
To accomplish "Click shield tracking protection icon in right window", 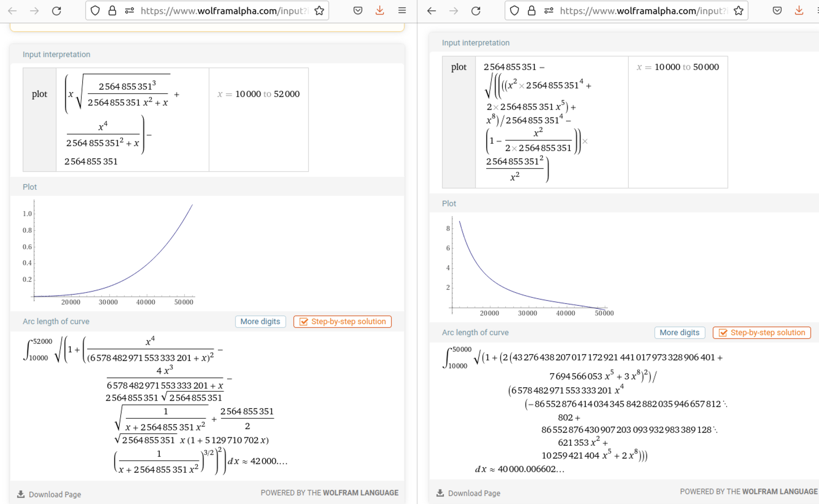I will pos(514,11).
